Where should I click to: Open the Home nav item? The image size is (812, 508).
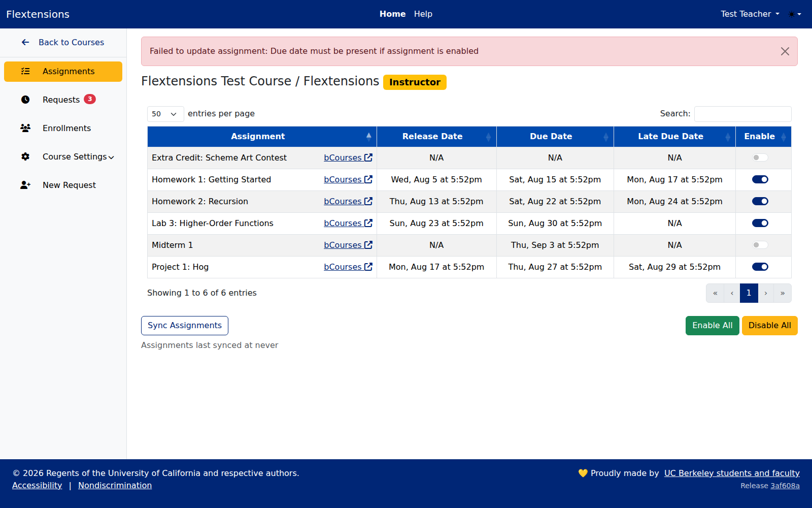(392, 14)
